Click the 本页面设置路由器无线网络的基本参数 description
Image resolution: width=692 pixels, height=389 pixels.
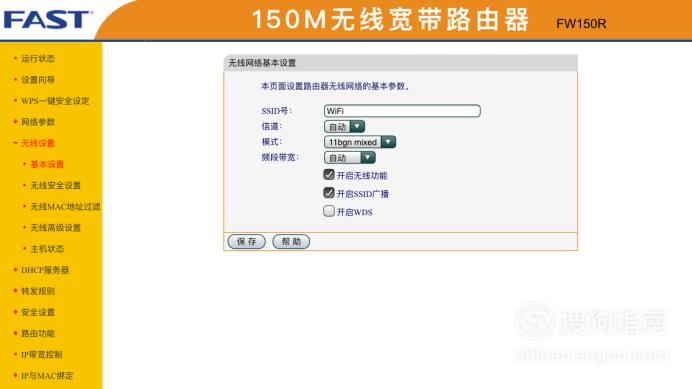(335, 87)
